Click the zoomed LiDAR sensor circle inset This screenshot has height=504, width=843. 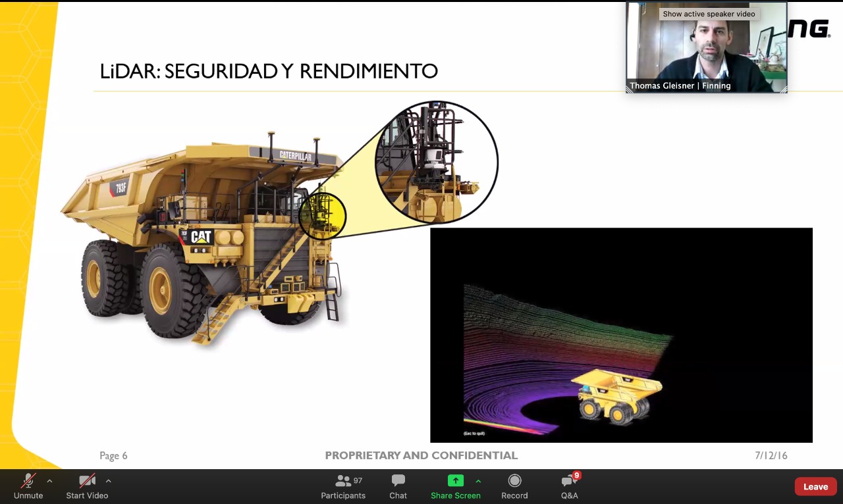437,162
